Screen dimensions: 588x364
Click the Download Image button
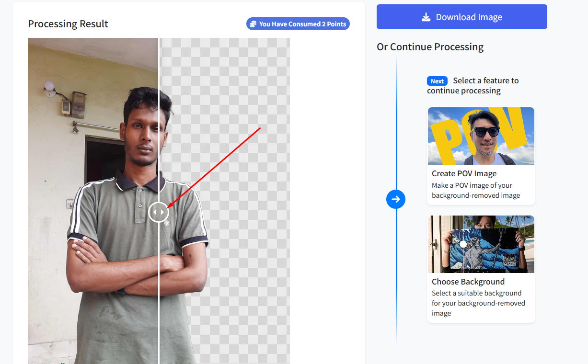[461, 16]
